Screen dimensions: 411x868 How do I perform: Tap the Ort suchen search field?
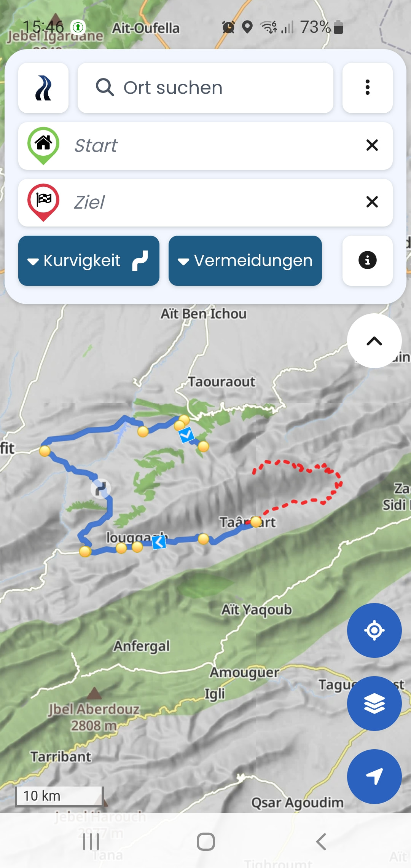click(205, 88)
